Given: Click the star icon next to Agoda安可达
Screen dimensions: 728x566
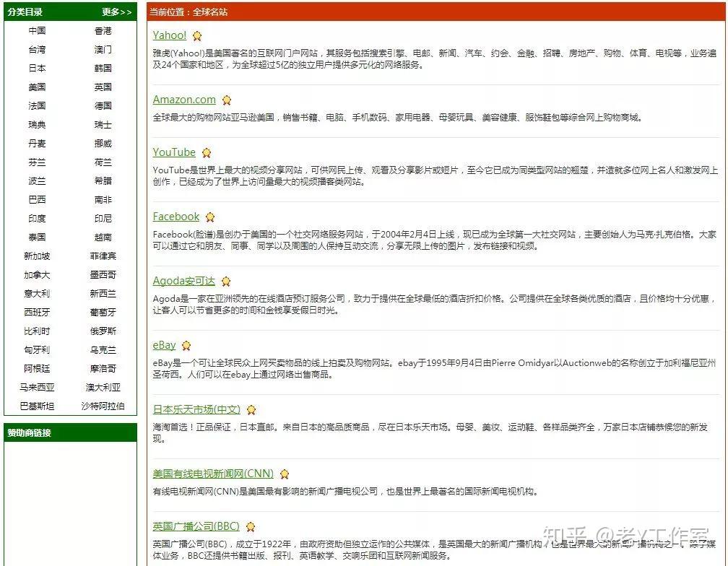Looking at the screenshot, I should (x=226, y=282).
